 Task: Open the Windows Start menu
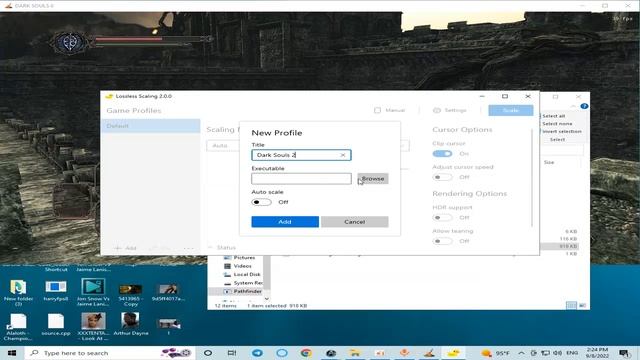[x=12, y=353]
